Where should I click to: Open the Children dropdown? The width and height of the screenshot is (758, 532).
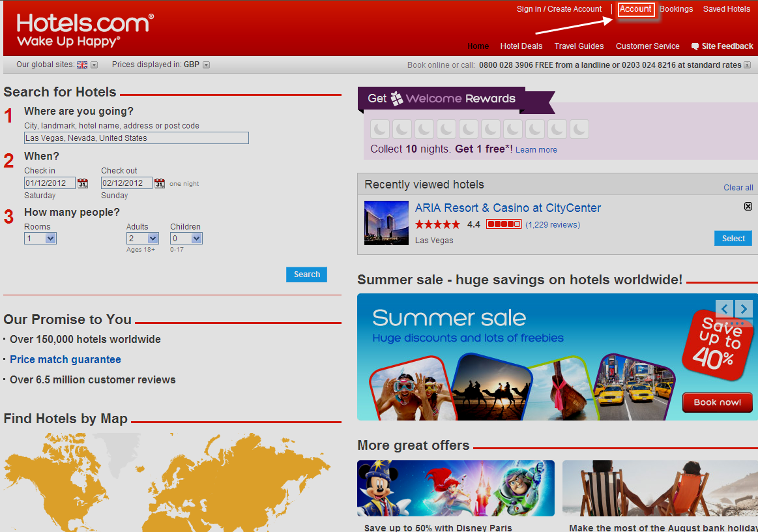[x=186, y=239]
